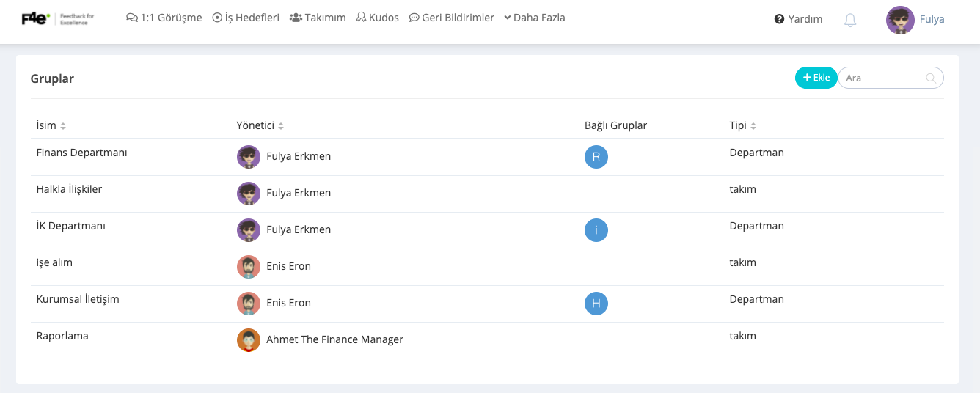The image size is (980, 393).
Task: Open the Yardım help link
Action: point(798,19)
